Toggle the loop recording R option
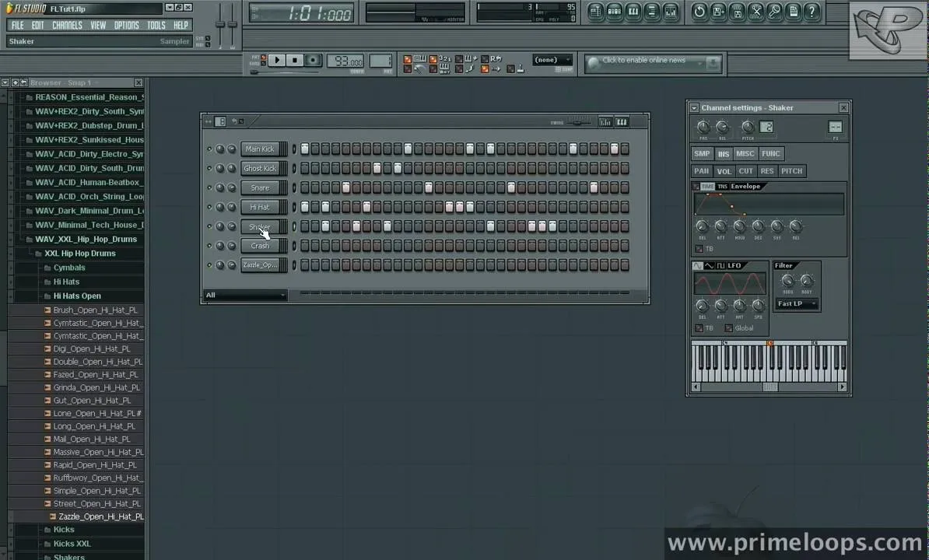Screen dimensions: 929x560 coord(485,59)
